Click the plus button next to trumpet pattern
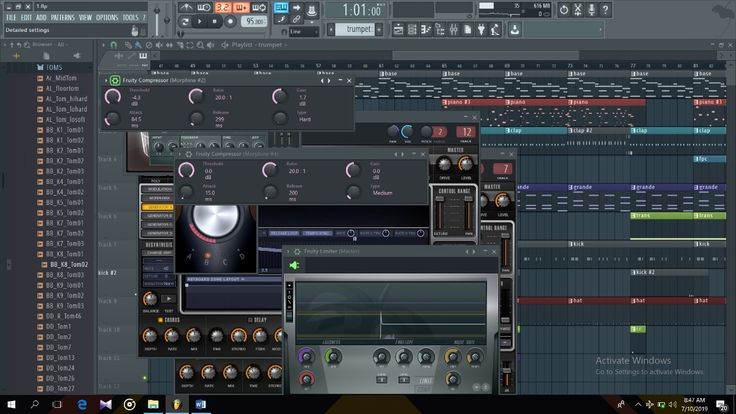 379,29
